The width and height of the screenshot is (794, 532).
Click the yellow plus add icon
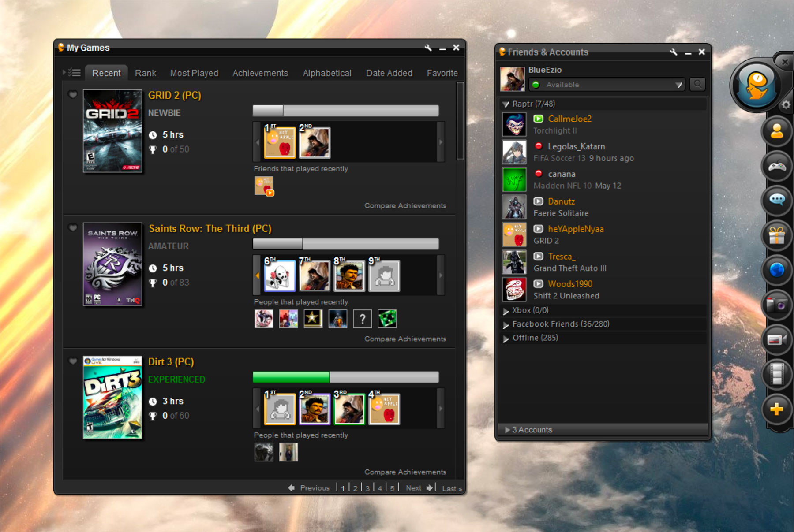777,409
